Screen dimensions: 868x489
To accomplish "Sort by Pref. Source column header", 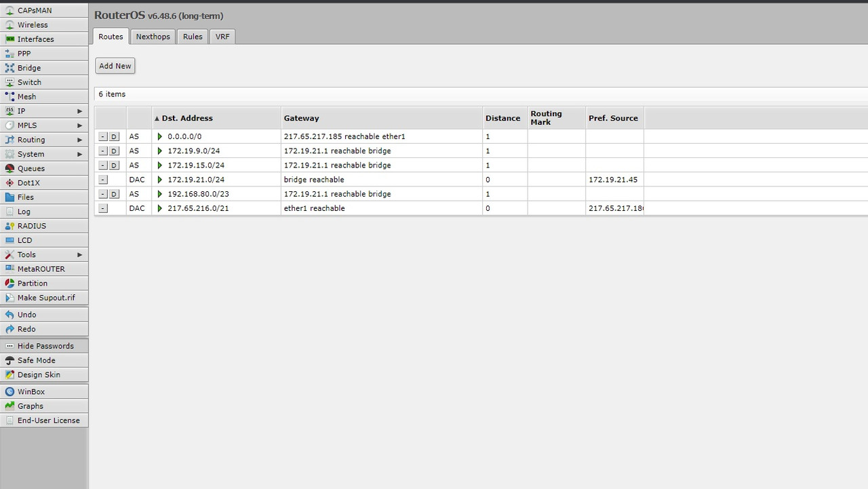I will (613, 118).
